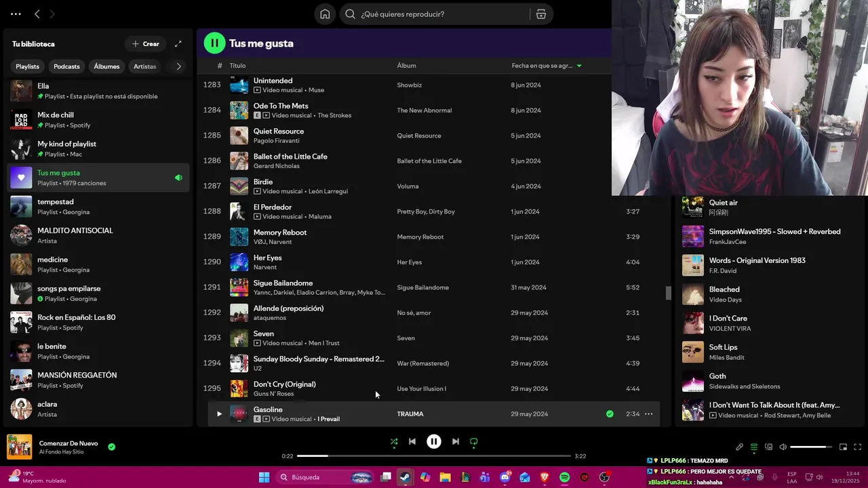Select the Podcasts filter chip
This screenshot has height=488, width=868.
coord(66,66)
